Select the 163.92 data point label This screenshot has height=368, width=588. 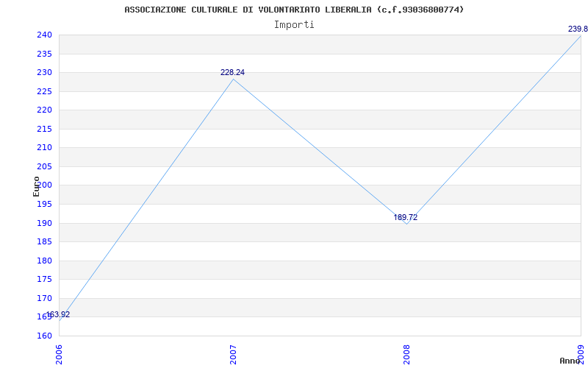(58, 315)
